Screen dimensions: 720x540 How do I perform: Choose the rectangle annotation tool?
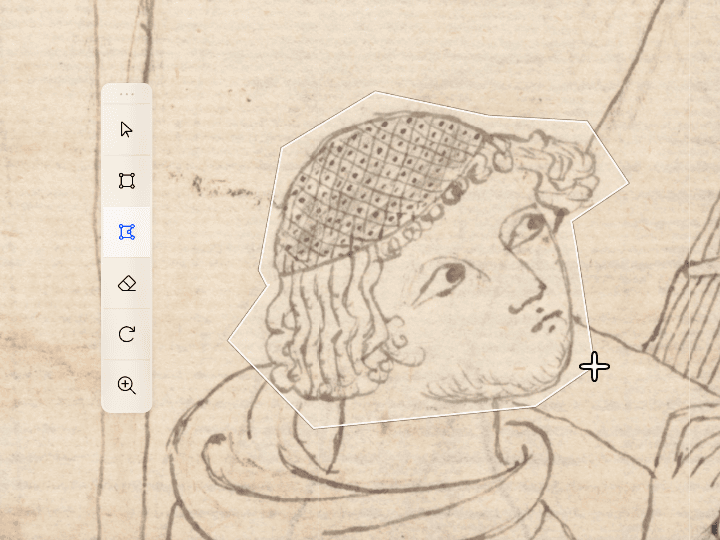127,181
